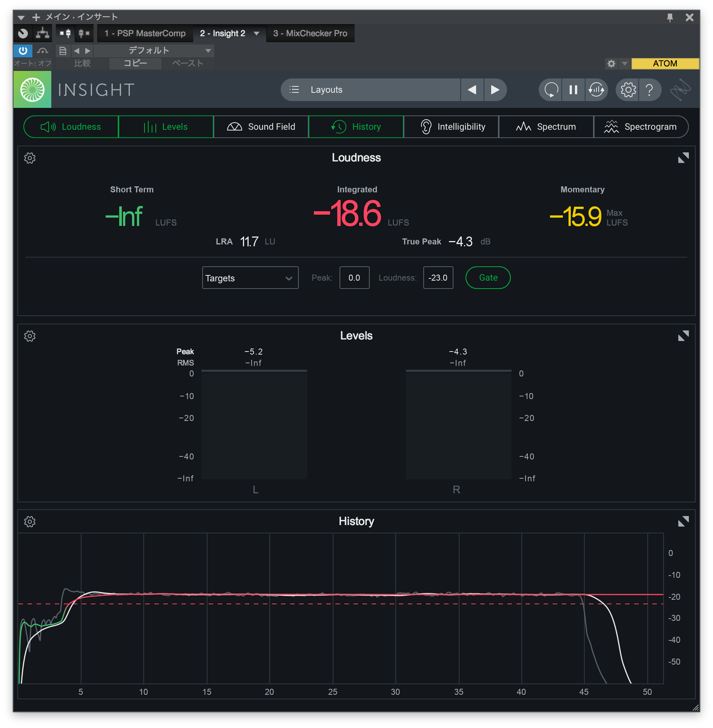
Task: Select next preset arrow
Action: (x=88, y=51)
